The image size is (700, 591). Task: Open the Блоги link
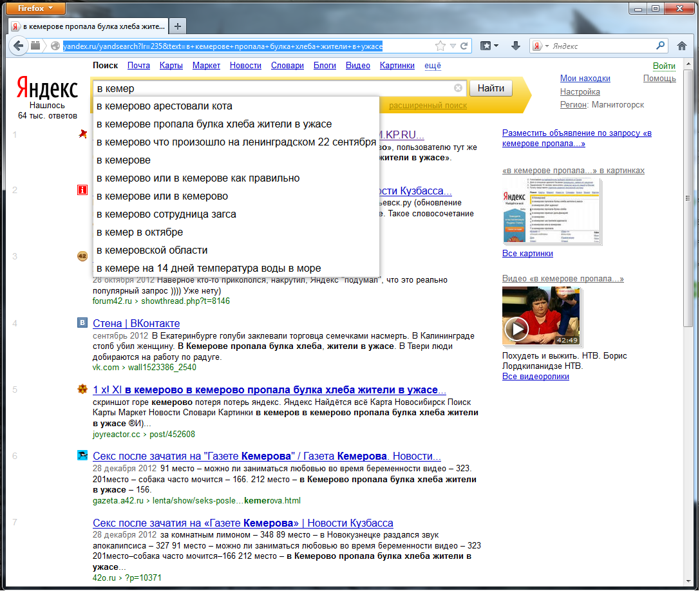coord(325,66)
